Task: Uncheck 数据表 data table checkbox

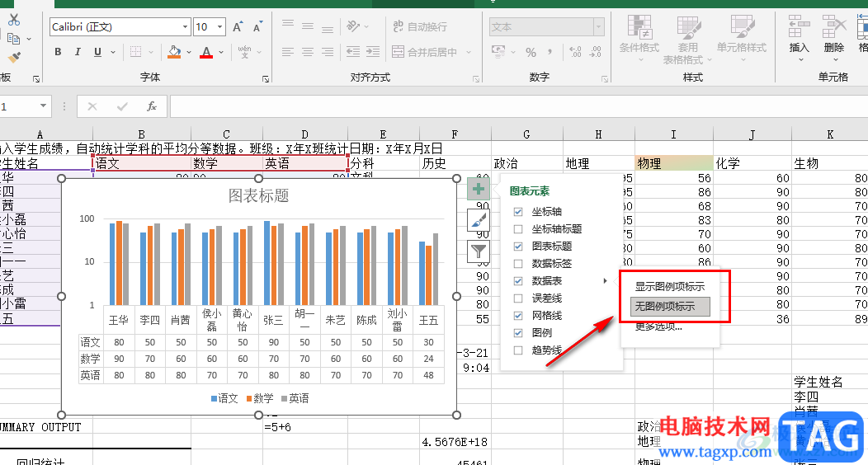Action: 518,281
